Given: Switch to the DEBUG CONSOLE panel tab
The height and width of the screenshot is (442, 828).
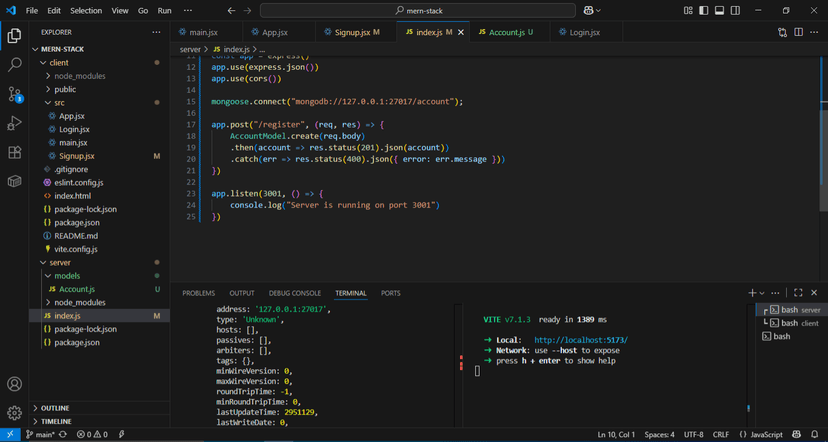Looking at the screenshot, I should coord(294,293).
